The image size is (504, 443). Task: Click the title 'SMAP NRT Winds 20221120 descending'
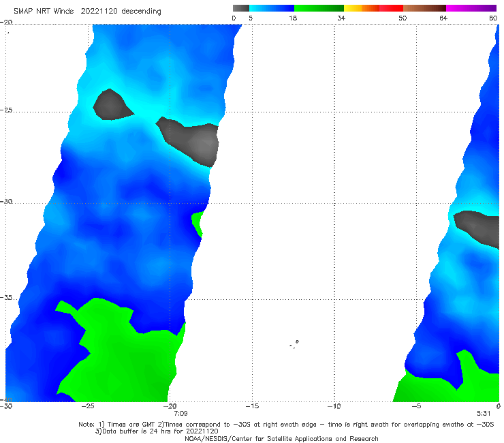pyautogui.click(x=87, y=12)
